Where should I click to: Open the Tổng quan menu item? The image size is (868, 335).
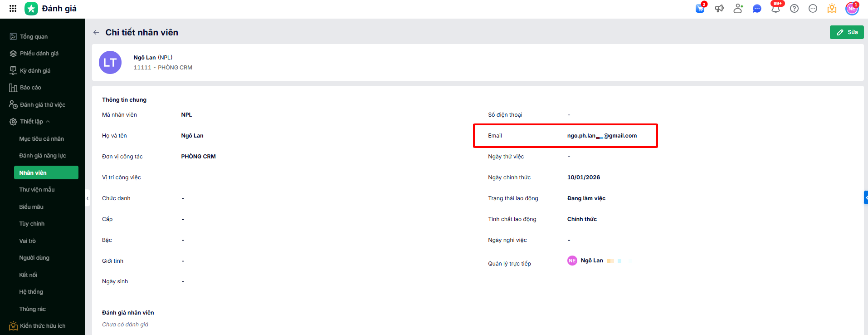pyautogui.click(x=34, y=37)
